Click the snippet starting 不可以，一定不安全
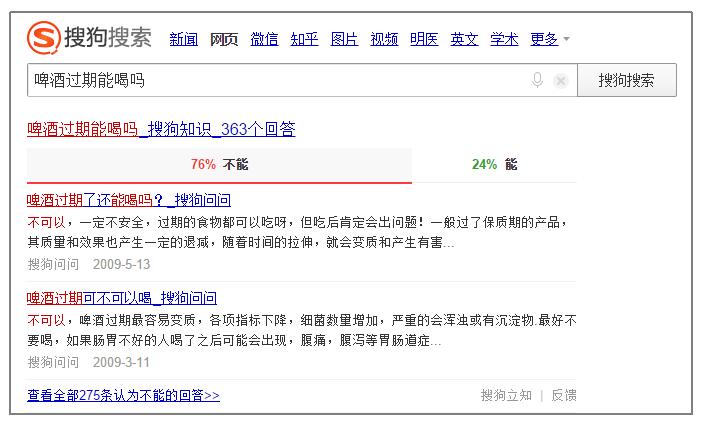 (297, 232)
